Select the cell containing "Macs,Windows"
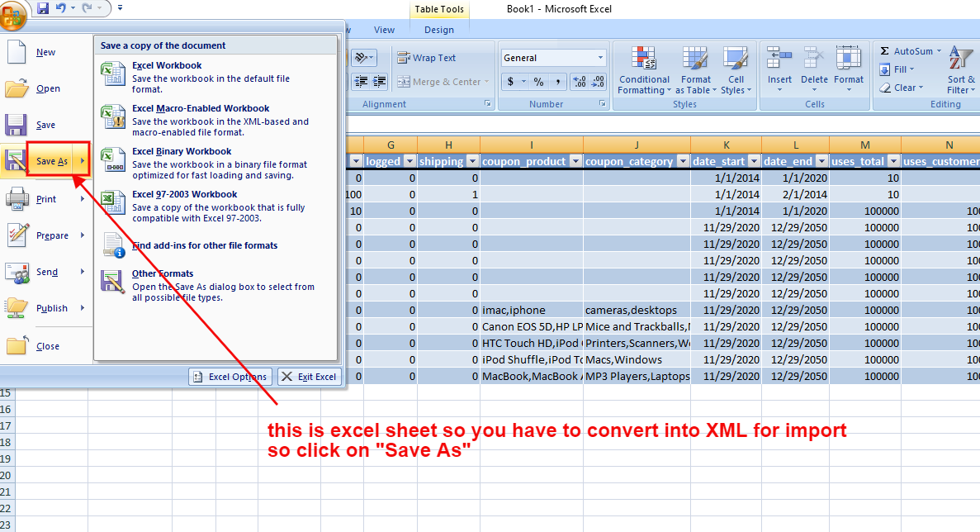 point(637,359)
